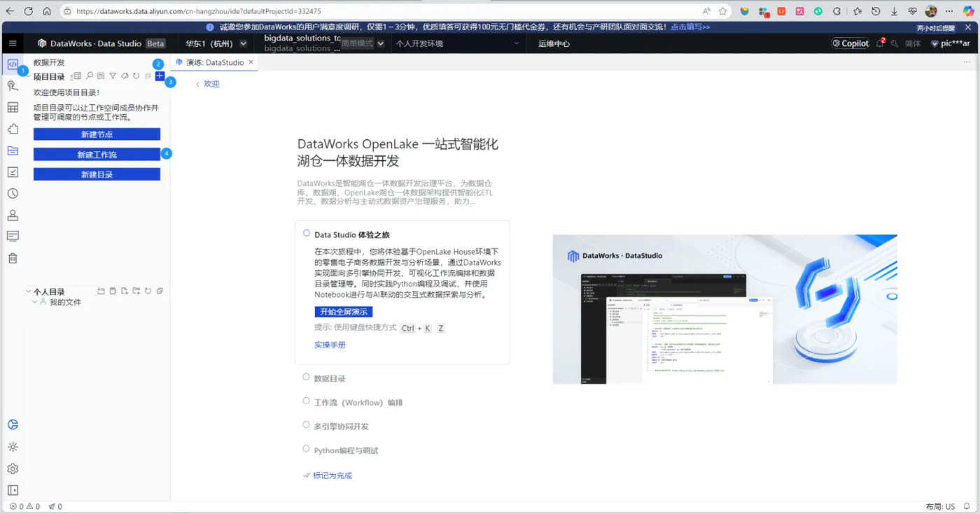Switch language via 简体 in header
Image resolution: width=980 pixels, height=514 pixels.
point(913,43)
